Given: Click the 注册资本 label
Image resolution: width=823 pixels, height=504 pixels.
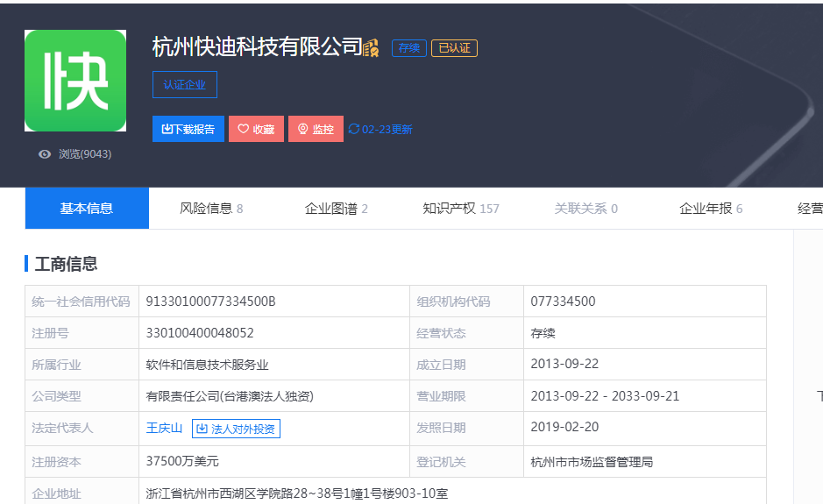Looking at the screenshot, I should point(56,462).
